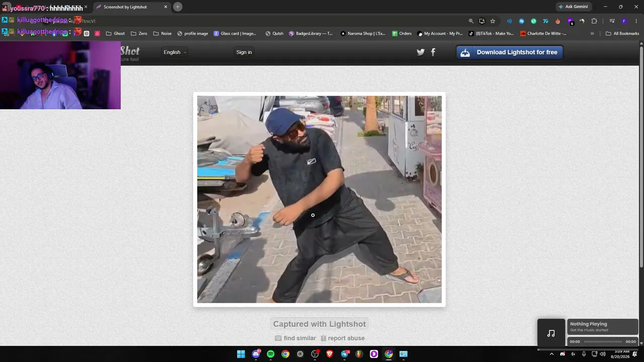
Task: Click the media widget progress bar
Action: pyautogui.click(x=603, y=342)
